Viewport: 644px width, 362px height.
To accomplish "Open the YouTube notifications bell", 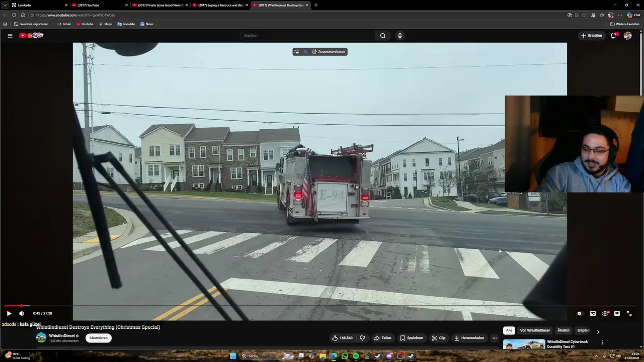I will tap(613, 35).
